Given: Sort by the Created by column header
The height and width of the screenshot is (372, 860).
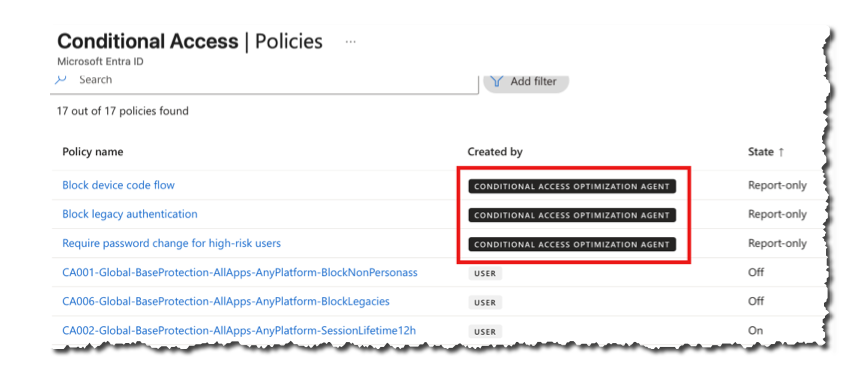Looking at the screenshot, I should (495, 152).
